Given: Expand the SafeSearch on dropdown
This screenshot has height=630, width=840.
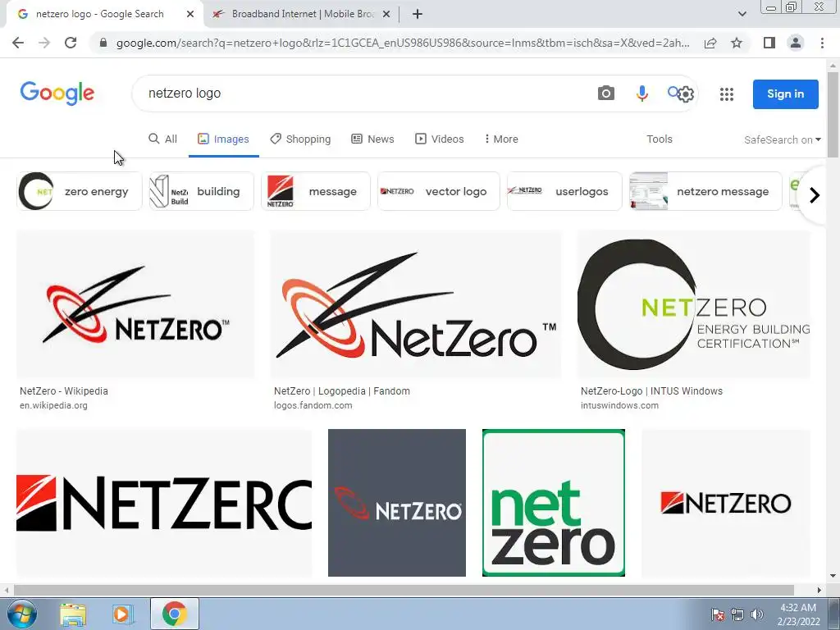Looking at the screenshot, I should (782, 139).
